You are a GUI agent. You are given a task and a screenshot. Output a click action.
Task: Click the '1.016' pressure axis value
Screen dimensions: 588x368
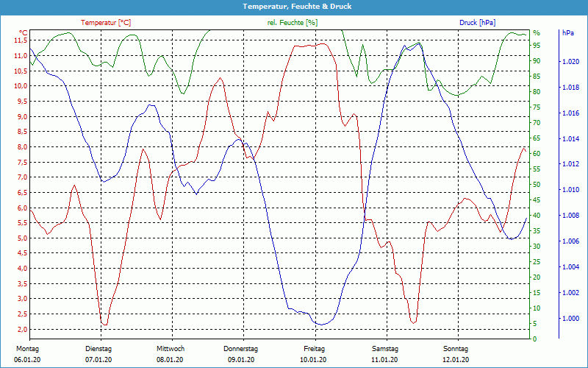(x=571, y=113)
